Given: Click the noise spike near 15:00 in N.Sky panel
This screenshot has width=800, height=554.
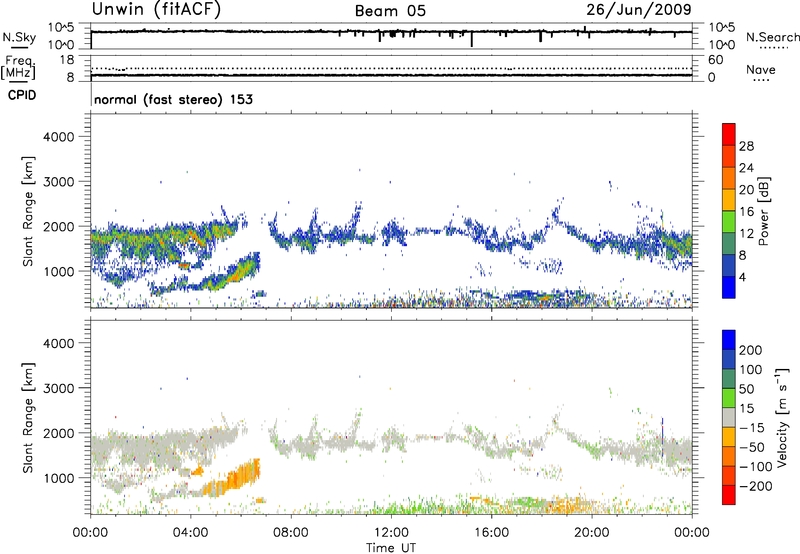Looking at the screenshot, I should click(471, 39).
